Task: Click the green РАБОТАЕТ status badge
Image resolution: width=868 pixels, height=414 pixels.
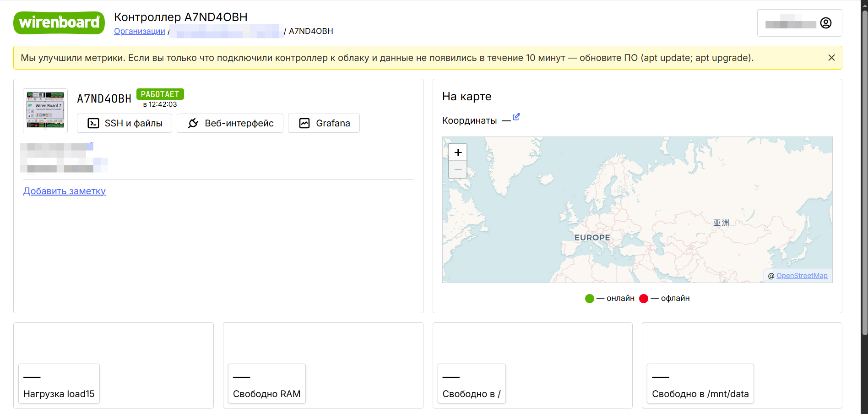Action: point(160,94)
